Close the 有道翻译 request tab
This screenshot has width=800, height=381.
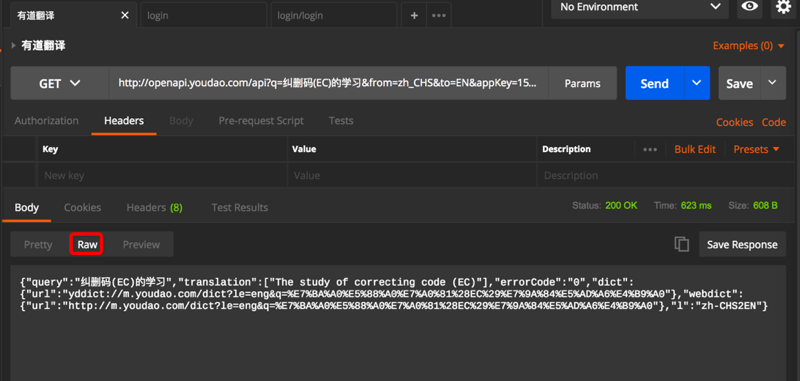click(124, 15)
